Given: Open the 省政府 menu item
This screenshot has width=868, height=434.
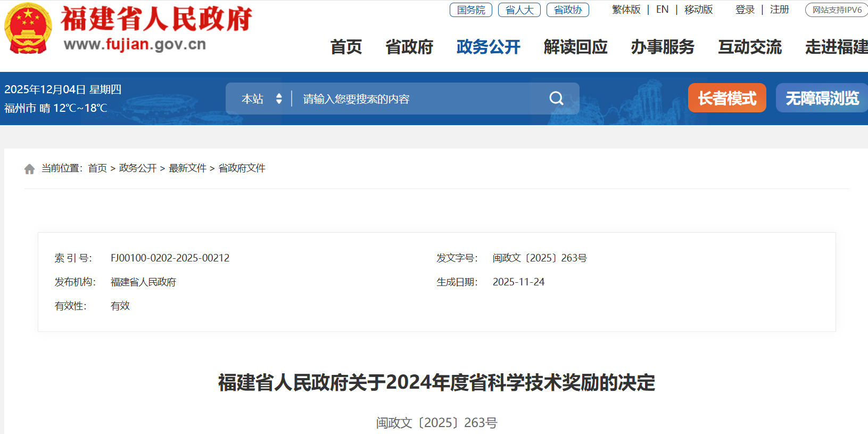Looking at the screenshot, I should point(409,47).
